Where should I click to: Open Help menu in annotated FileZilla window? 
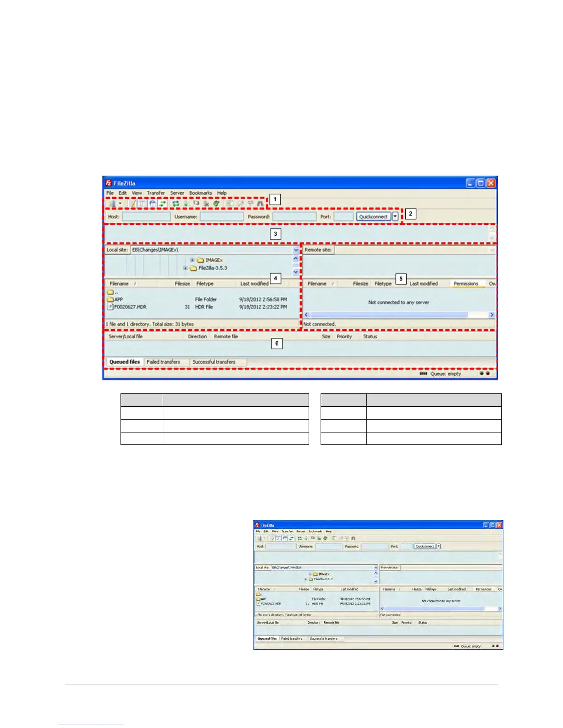pos(222,193)
